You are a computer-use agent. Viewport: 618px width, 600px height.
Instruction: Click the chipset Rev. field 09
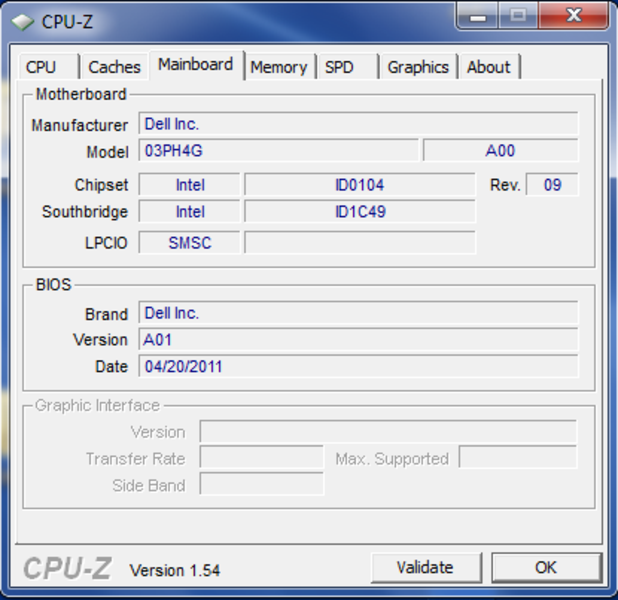pos(552,185)
